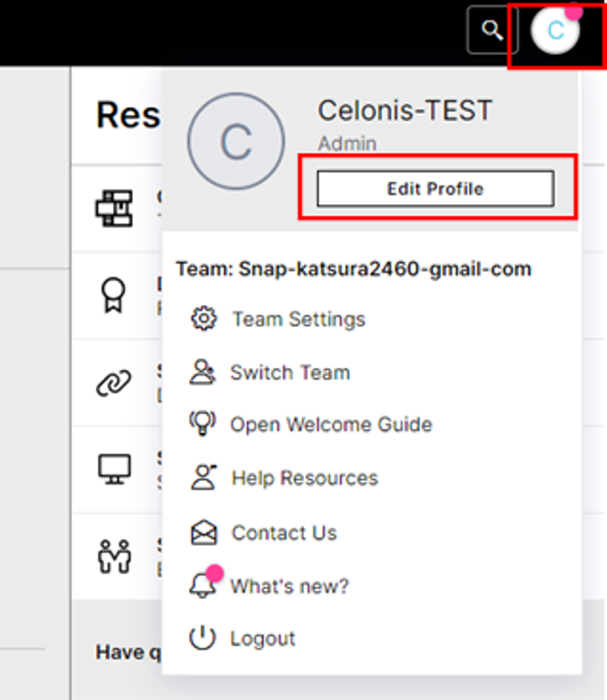Choose Open Welcome Guide
The height and width of the screenshot is (700, 607).
(x=331, y=424)
